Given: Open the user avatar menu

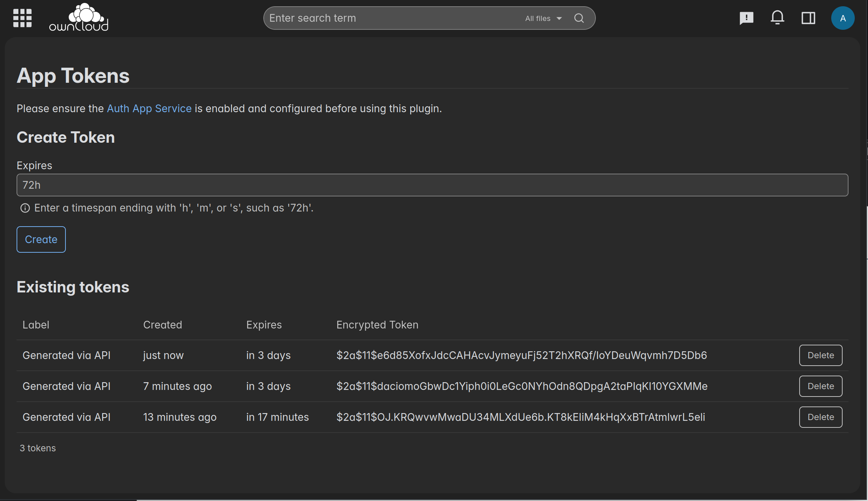Looking at the screenshot, I should (x=843, y=18).
